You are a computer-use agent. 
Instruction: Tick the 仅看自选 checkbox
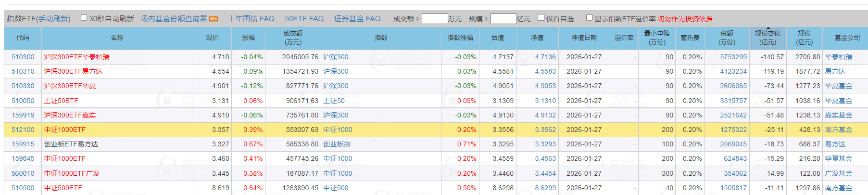tap(541, 18)
